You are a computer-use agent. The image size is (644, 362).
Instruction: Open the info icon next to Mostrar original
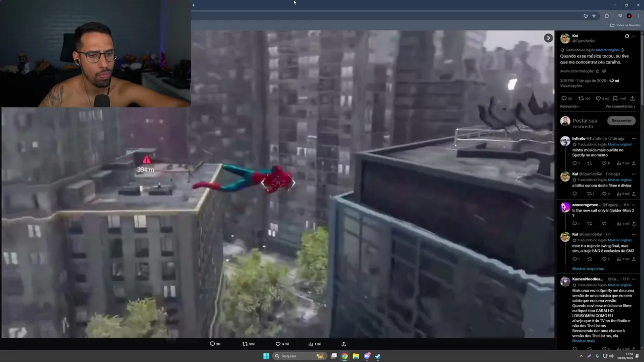coord(622,50)
